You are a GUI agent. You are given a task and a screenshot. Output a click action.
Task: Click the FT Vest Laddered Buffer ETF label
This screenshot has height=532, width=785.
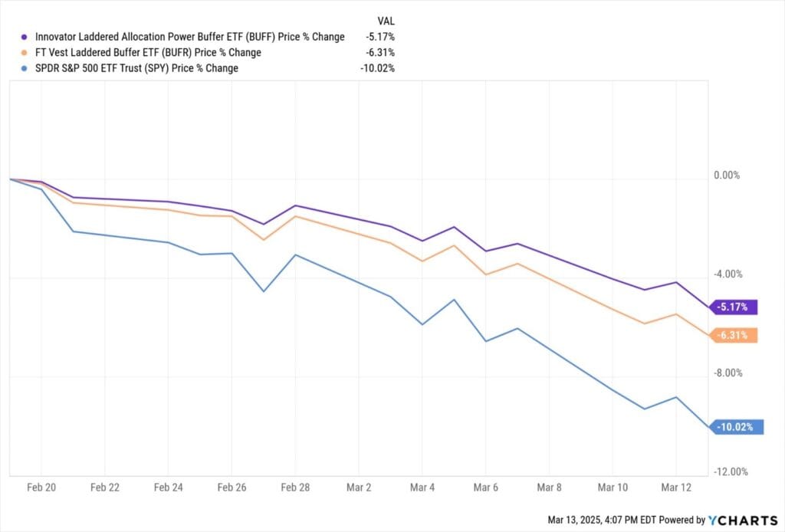tap(148, 53)
